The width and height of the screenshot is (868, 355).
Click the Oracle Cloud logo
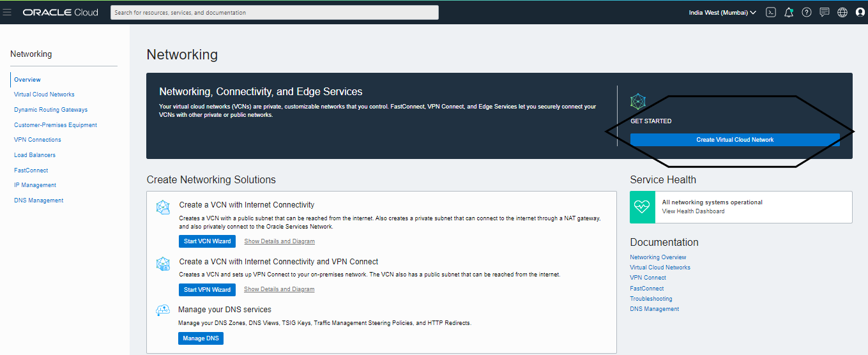point(61,12)
